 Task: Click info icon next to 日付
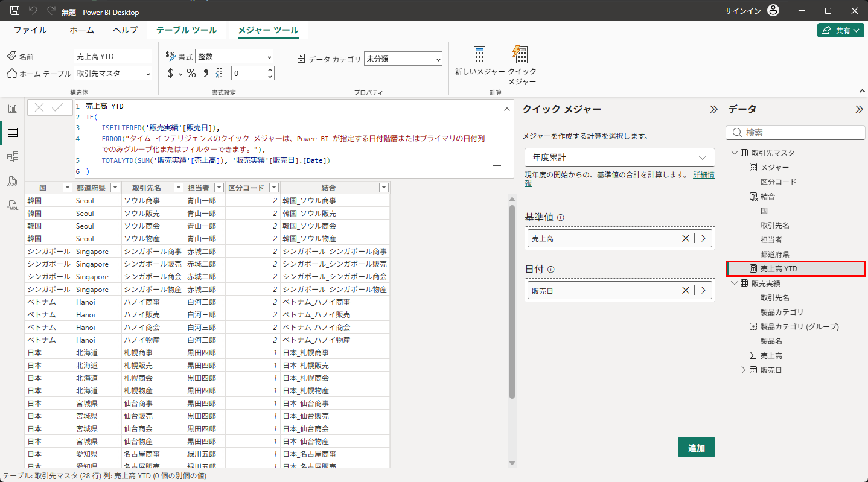click(551, 270)
